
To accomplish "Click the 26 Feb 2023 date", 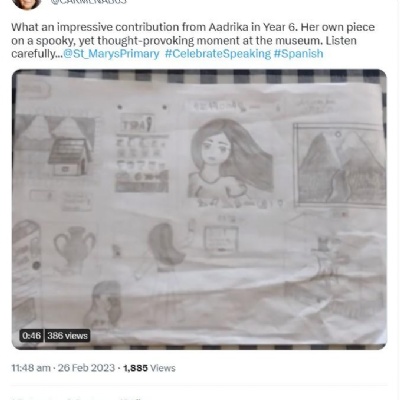I will point(86,368).
